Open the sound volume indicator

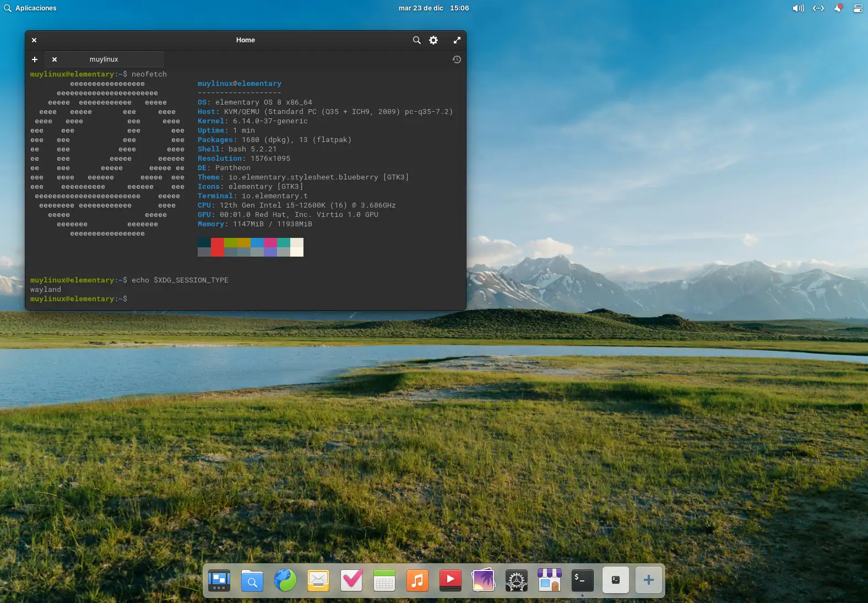(x=798, y=8)
